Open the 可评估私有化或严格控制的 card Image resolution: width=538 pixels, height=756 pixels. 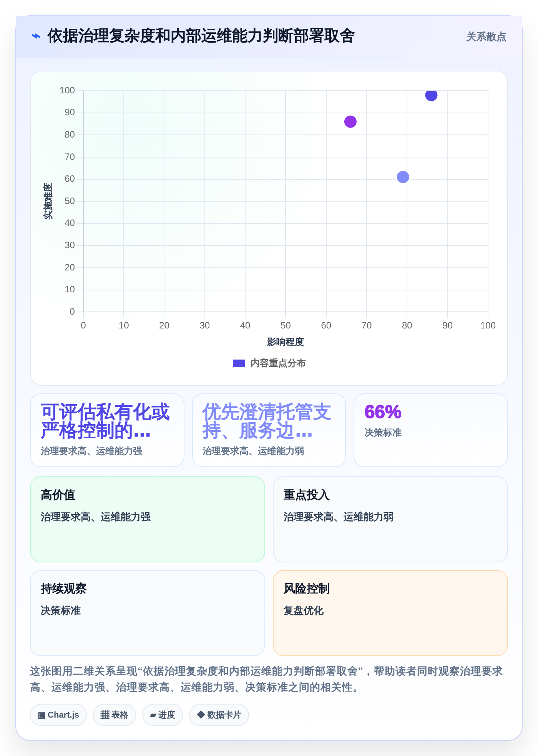click(107, 430)
